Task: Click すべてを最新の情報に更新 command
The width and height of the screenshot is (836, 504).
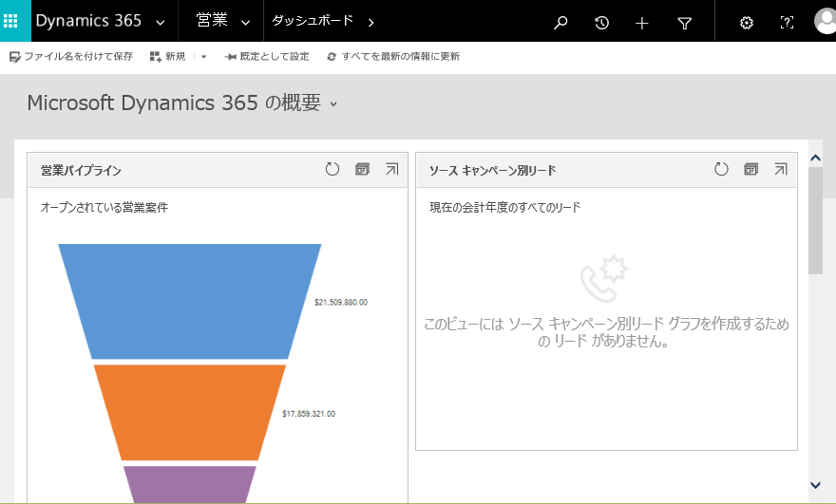Action: pyautogui.click(x=393, y=56)
